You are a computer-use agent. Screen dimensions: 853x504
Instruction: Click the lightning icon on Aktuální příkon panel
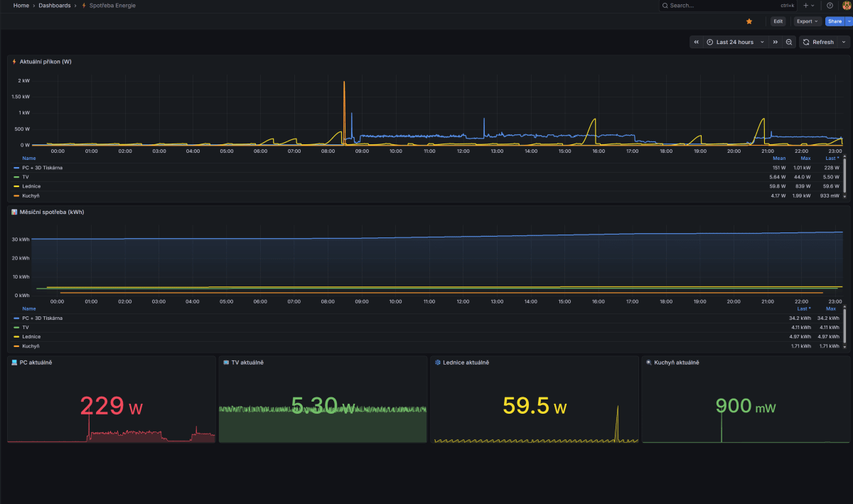pyautogui.click(x=14, y=62)
